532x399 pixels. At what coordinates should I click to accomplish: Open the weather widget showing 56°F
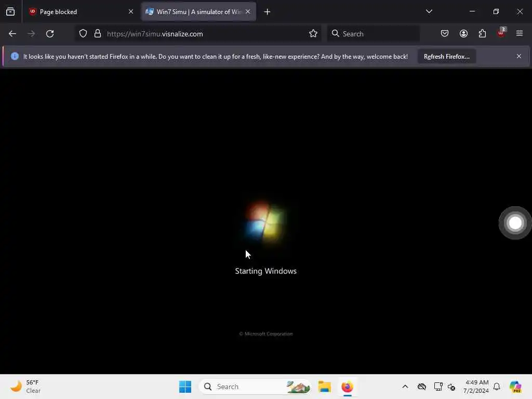[x=25, y=387]
